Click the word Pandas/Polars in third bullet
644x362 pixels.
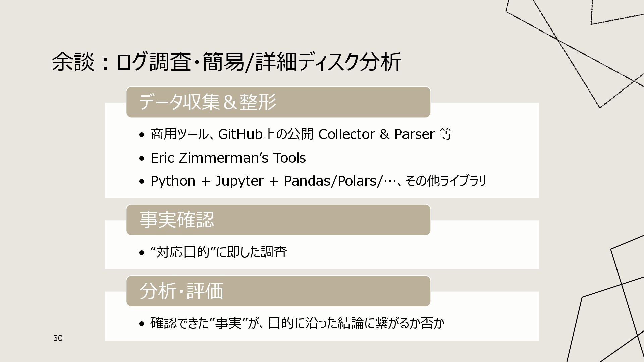[x=331, y=181]
